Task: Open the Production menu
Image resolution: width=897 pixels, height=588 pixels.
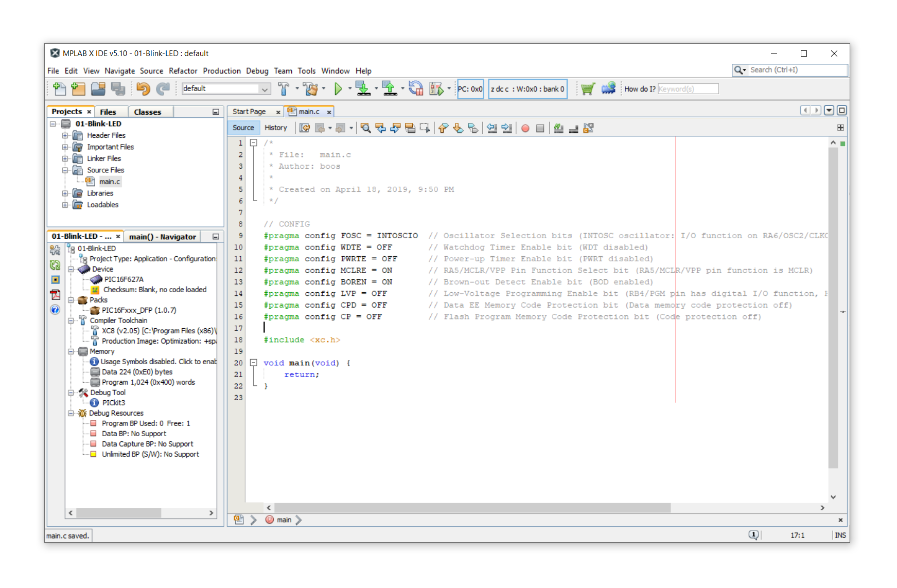Action: point(221,71)
